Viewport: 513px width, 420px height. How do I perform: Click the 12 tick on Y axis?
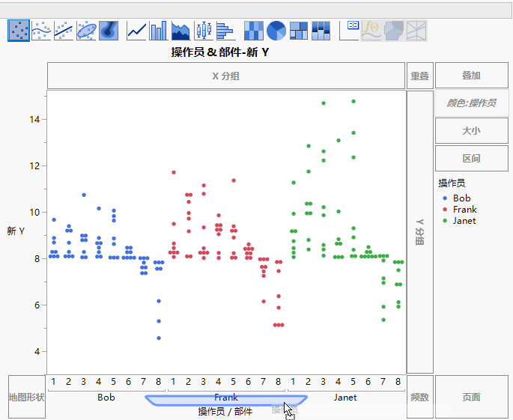coord(34,166)
